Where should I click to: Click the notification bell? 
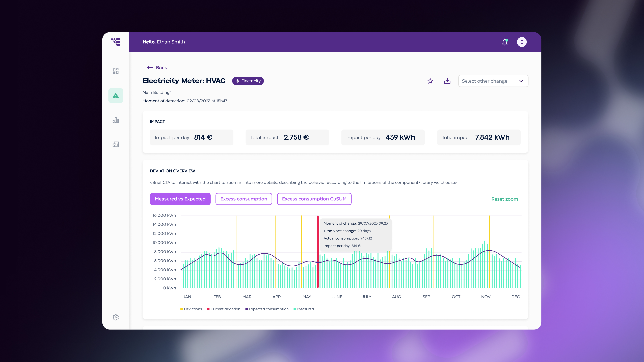pos(505,42)
